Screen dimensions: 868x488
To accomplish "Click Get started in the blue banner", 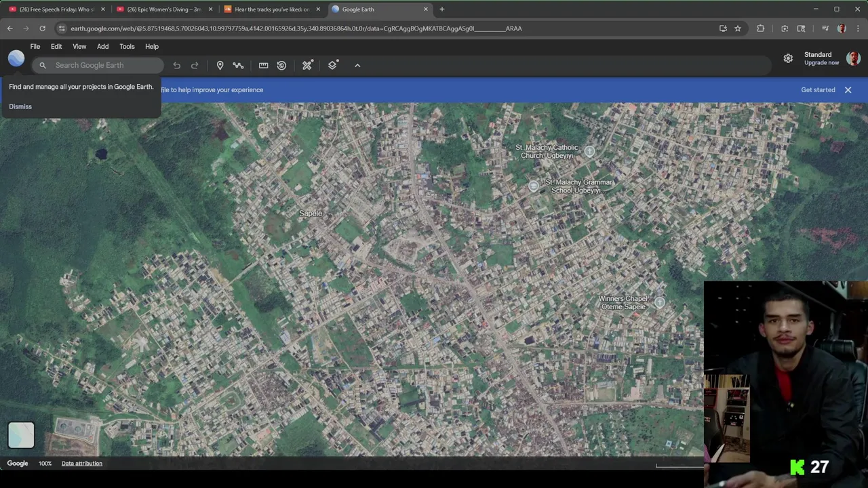I will pyautogui.click(x=818, y=89).
